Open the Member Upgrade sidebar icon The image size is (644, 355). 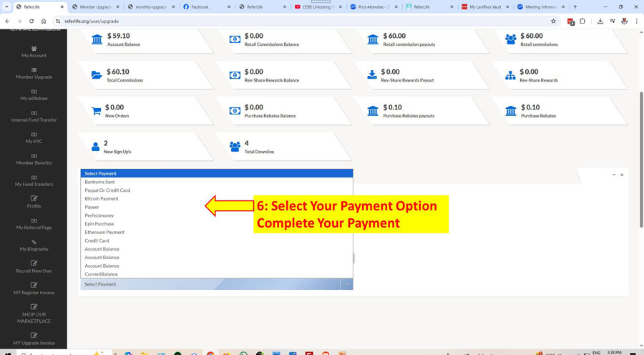pyautogui.click(x=34, y=70)
